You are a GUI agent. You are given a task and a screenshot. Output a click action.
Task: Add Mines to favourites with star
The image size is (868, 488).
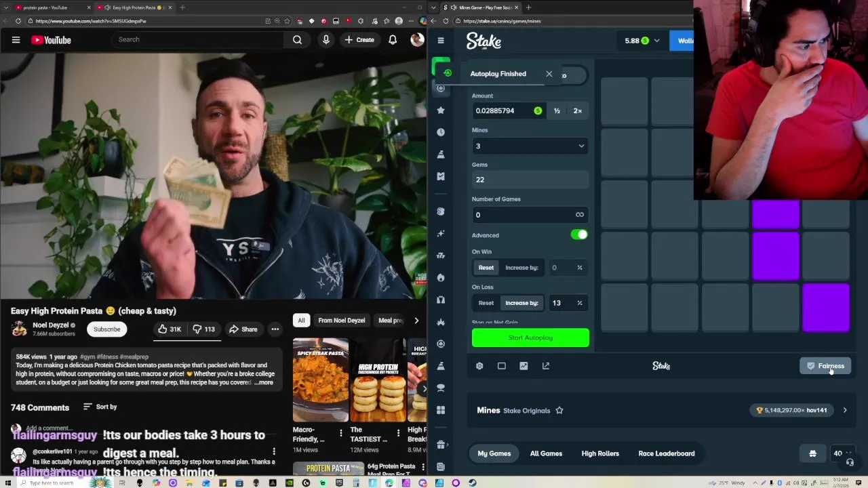[559, 410]
